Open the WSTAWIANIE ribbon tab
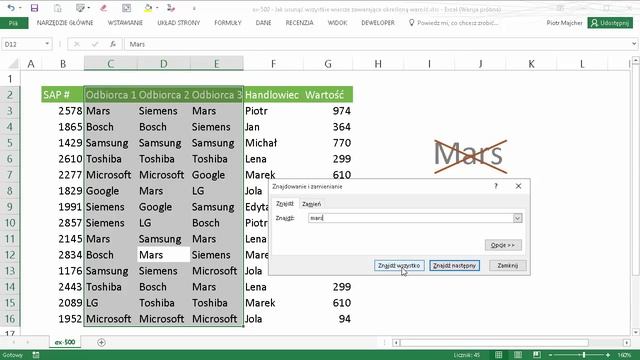Viewport: 640px width, 360px height. tap(125, 23)
